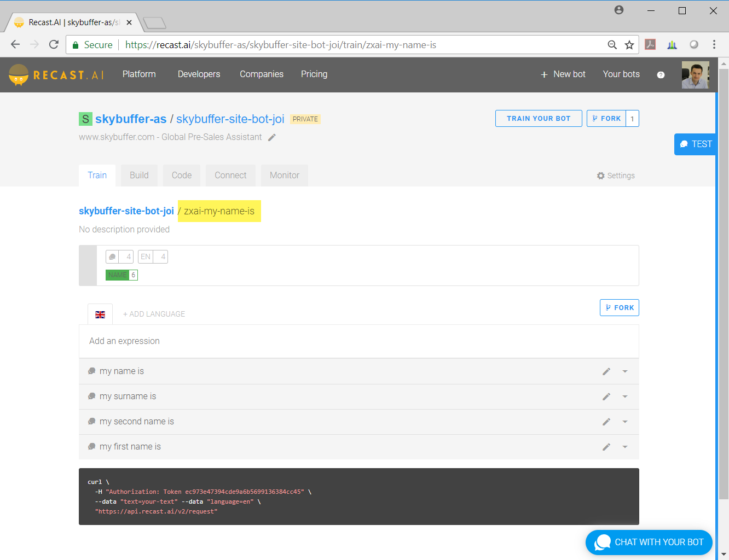Click the browser address bar URL
The image size is (729, 560).
(281, 45)
